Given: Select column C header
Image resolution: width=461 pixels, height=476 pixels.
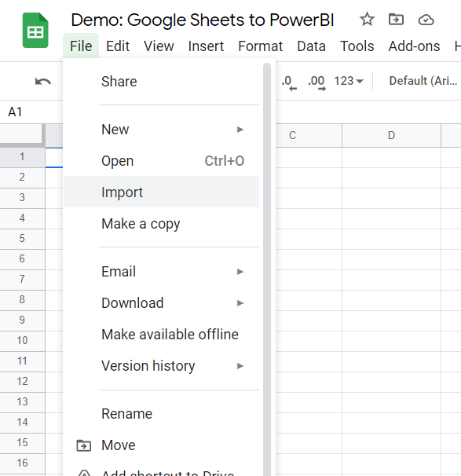Looking at the screenshot, I should (x=309, y=135).
